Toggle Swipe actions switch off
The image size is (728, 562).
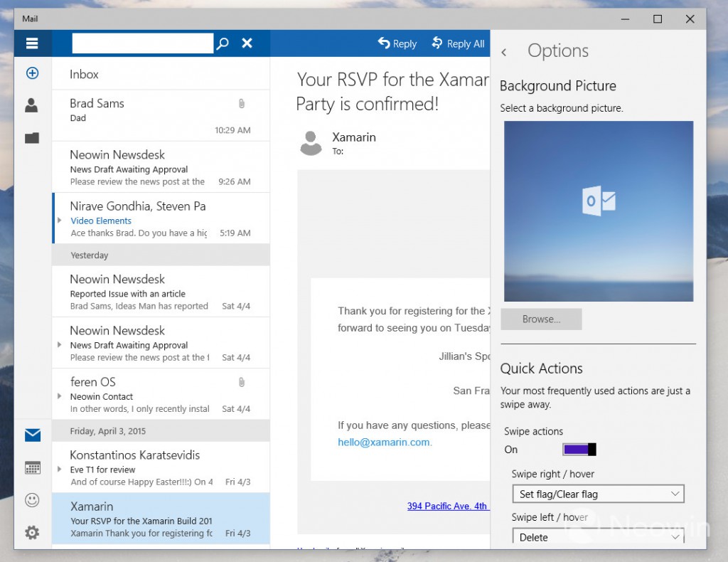579,449
